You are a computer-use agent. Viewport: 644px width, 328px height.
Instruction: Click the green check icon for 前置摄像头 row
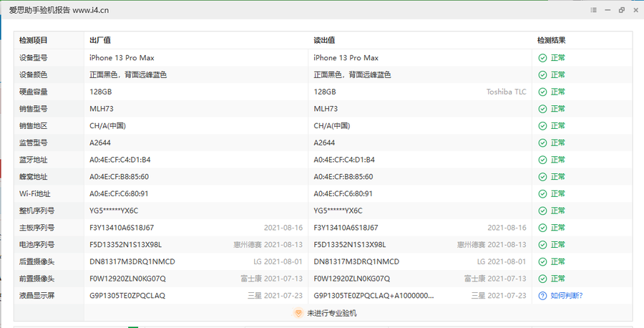[x=542, y=279]
